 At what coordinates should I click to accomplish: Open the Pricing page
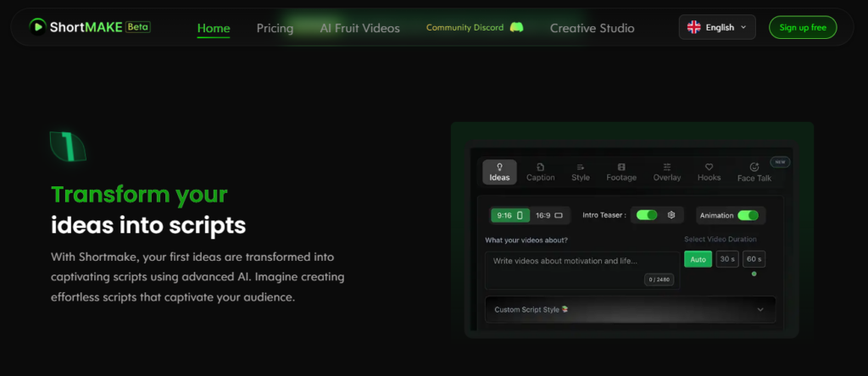click(x=275, y=28)
